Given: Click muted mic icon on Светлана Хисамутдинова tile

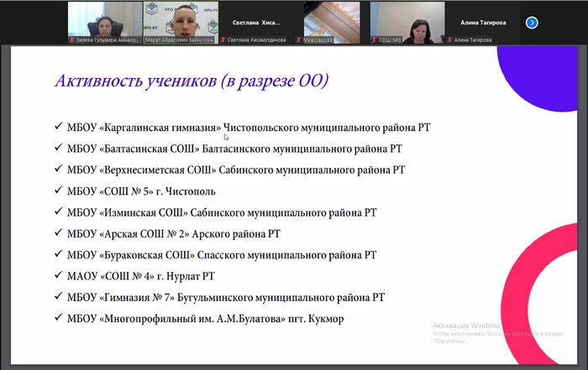Looking at the screenshot, I should click(223, 39).
